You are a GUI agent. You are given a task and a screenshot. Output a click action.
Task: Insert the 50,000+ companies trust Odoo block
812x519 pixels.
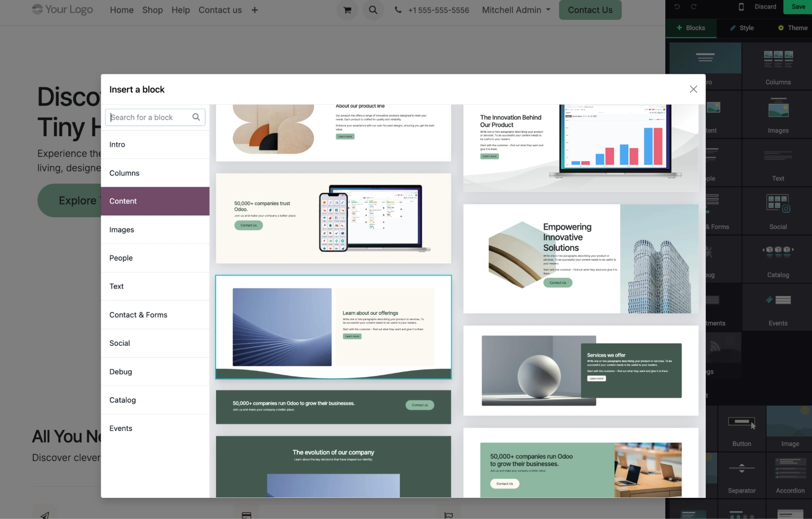(x=333, y=219)
